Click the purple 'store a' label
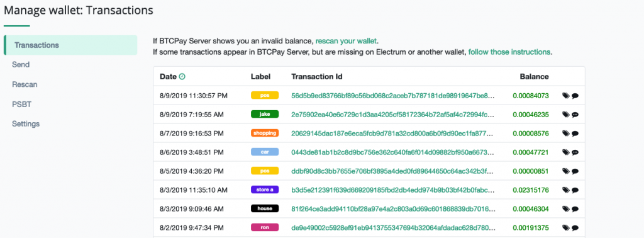 point(265,190)
